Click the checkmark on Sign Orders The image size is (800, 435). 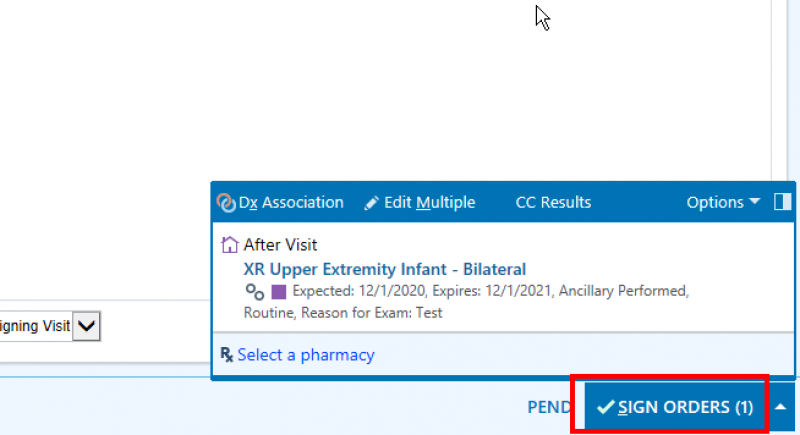pyautogui.click(x=605, y=407)
